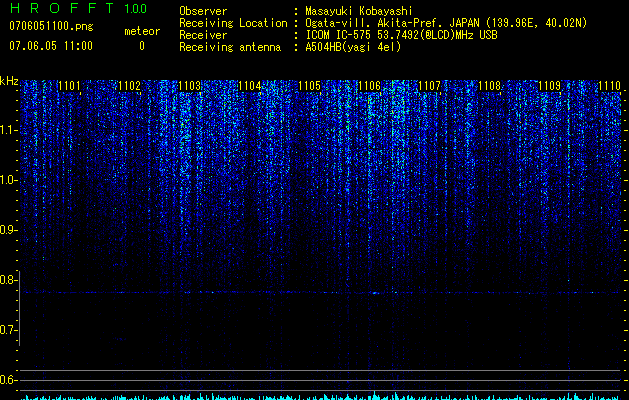Image resolution: width=629 pixels, height=400 pixels.
Task: Click the gray vertical range bar near 0.7 kHz
Action: click(20, 308)
